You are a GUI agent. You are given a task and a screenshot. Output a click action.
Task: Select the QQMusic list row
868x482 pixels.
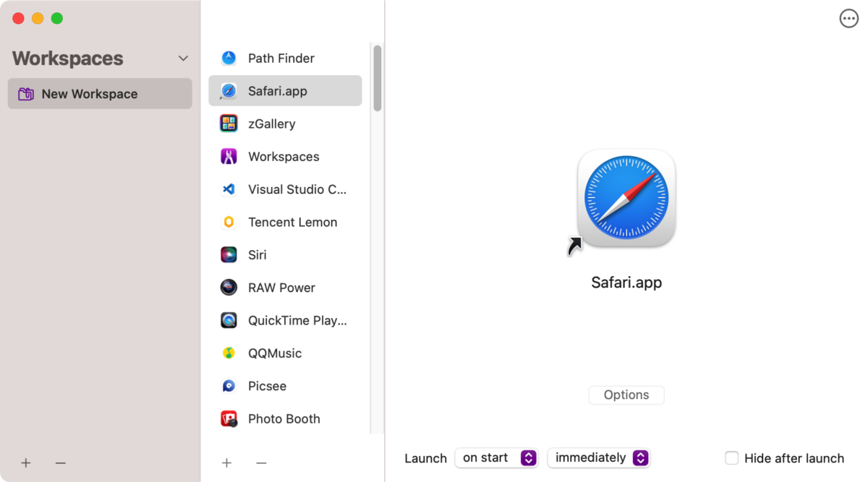(x=285, y=353)
